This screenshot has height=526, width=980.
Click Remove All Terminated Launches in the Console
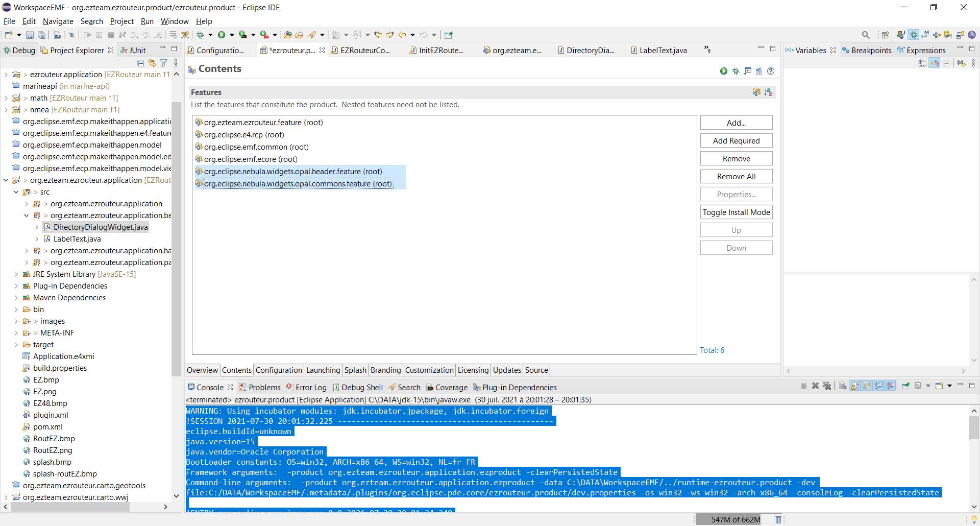pos(827,386)
